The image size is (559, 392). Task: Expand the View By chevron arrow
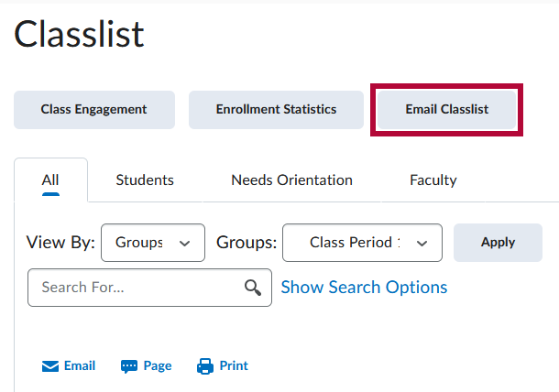click(185, 243)
